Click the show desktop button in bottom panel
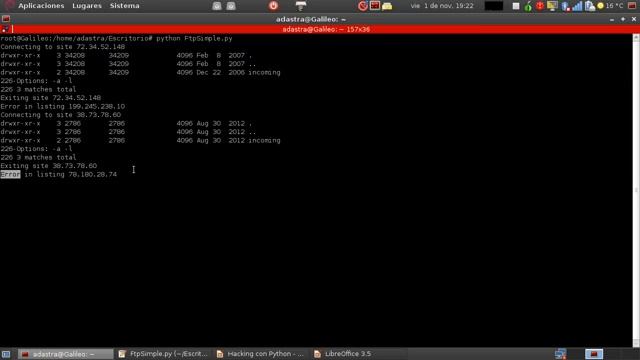 click(6, 354)
